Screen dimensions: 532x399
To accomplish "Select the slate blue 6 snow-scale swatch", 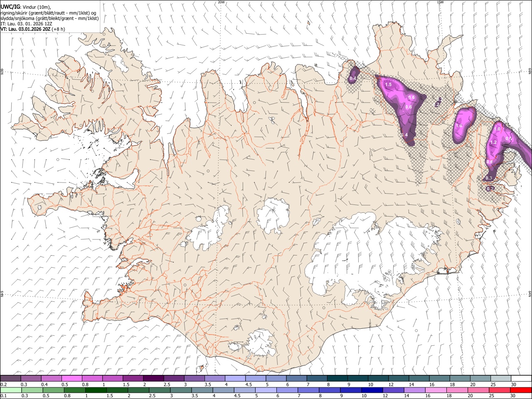I will [x=297, y=379].
